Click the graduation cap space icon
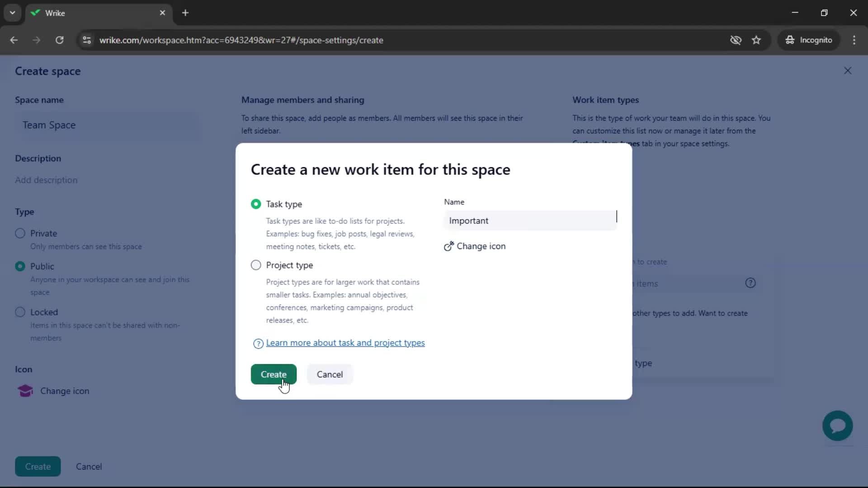The height and width of the screenshot is (488, 868). coord(25,391)
